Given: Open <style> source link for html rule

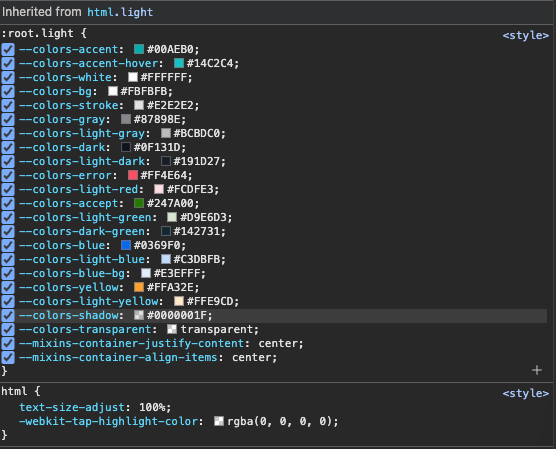Looking at the screenshot, I should 526,393.
